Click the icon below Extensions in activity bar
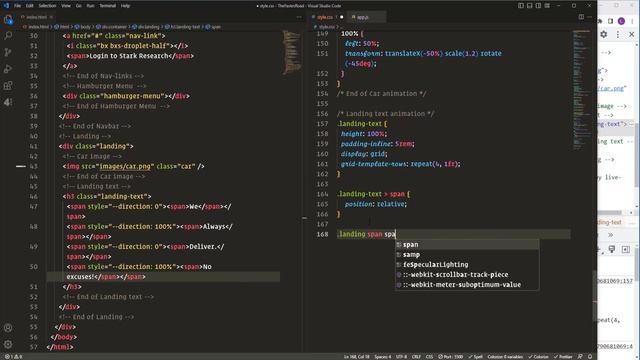The width and height of the screenshot is (640, 360). click(8, 102)
